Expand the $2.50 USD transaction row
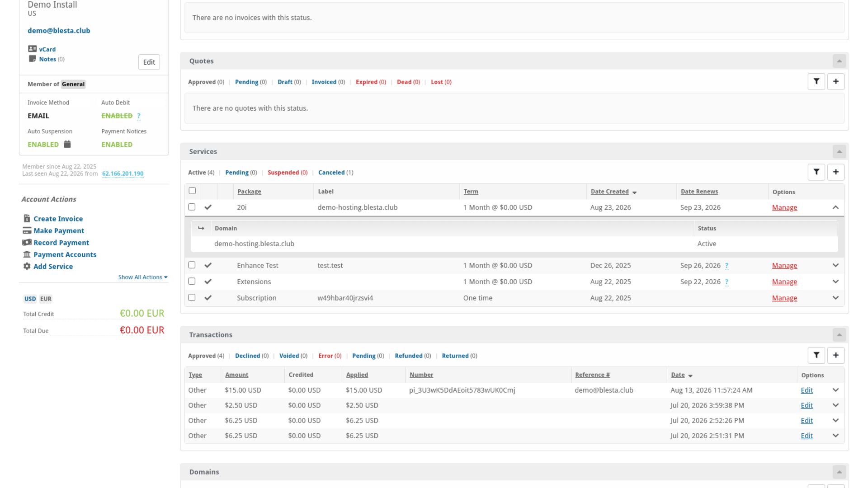868x488 pixels. [x=835, y=405]
